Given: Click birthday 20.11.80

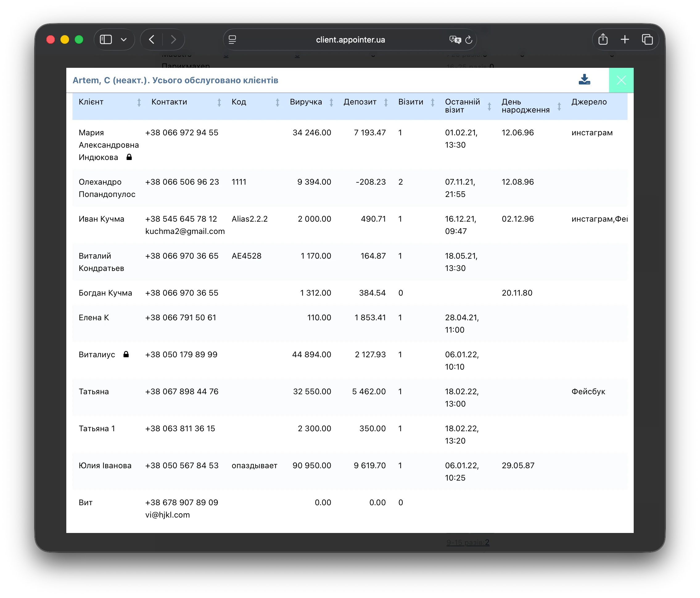Looking at the screenshot, I should [517, 293].
